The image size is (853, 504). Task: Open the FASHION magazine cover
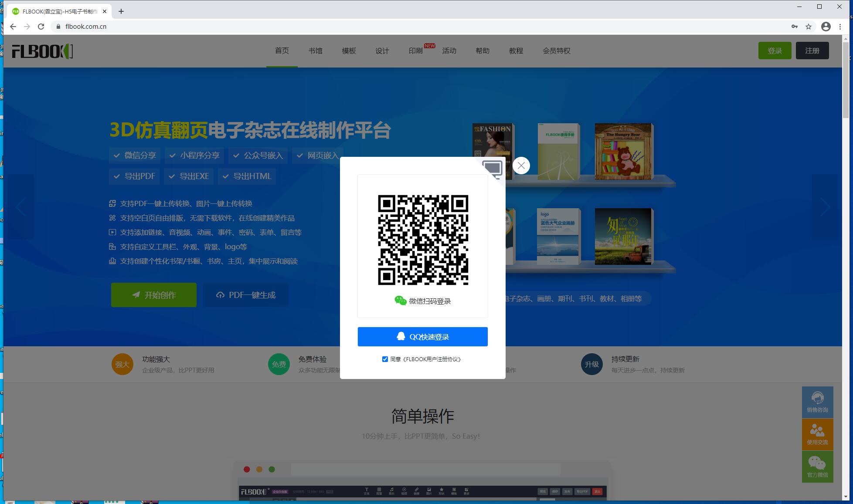[493, 140]
